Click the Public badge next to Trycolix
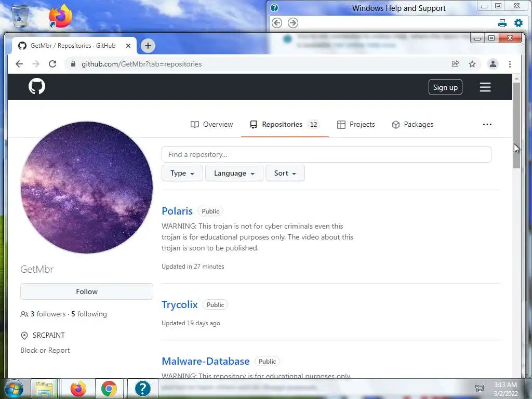This screenshot has height=399, width=532. [215, 304]
